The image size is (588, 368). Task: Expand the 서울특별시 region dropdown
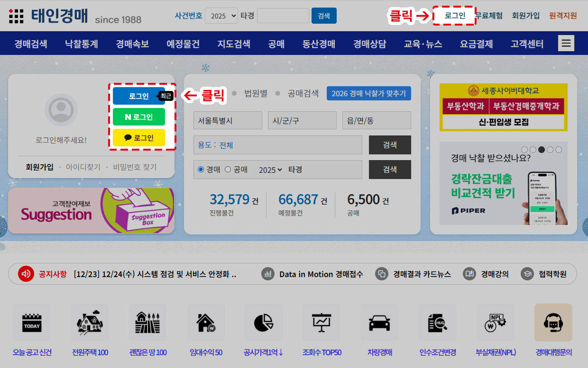228,120
